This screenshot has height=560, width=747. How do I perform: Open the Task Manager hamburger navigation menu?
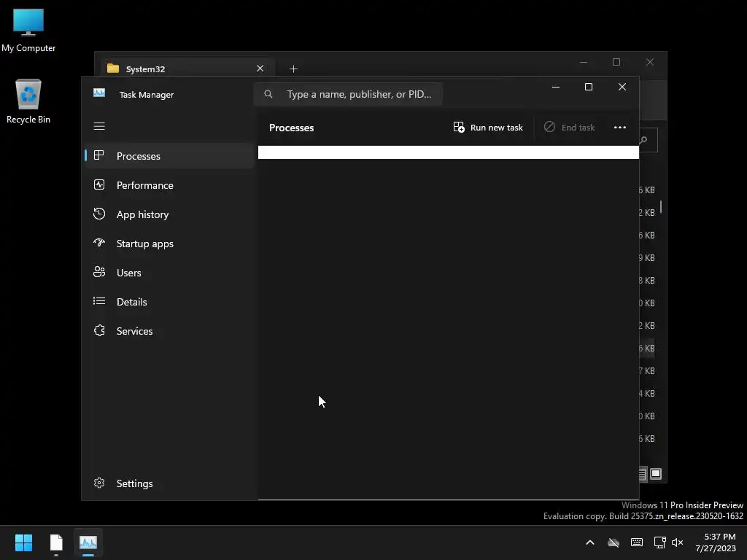(x=99, y=126)
